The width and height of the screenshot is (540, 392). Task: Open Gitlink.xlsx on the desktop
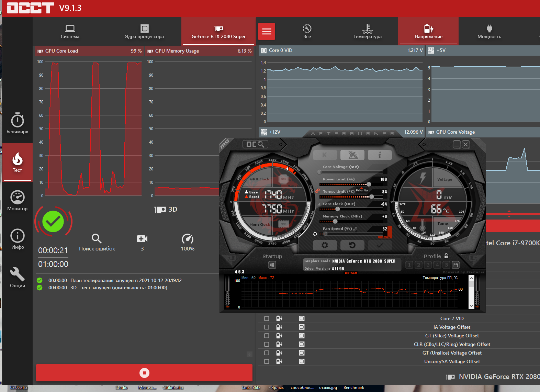pos(173,388)
